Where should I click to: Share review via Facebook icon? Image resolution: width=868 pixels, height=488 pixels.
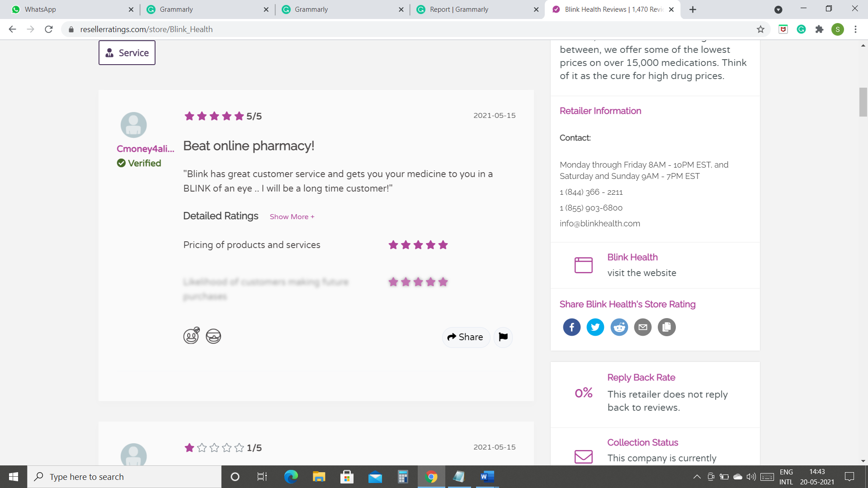tap(571, 327)
